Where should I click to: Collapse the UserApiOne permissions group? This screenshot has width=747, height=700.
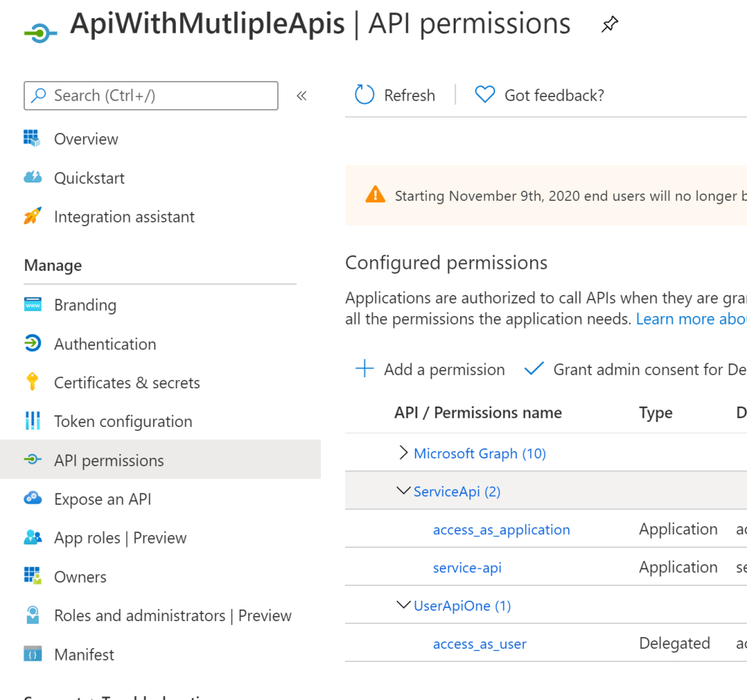[x=403, y=605]
